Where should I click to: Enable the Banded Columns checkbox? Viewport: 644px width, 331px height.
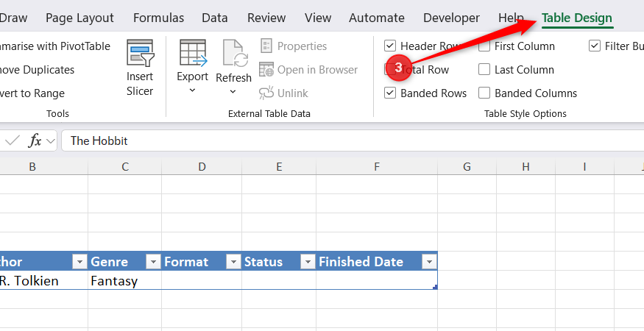[x=484, y=93]
